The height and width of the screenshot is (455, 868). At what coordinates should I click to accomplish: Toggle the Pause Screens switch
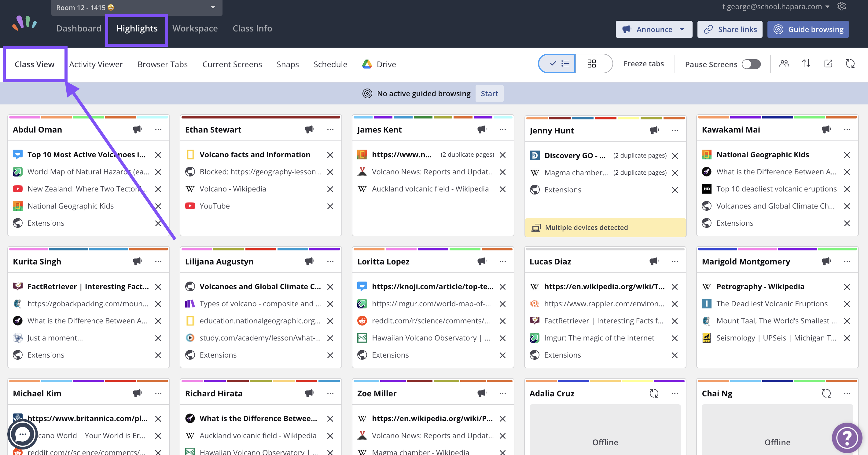pyautogui.click(x=751, y=64)
